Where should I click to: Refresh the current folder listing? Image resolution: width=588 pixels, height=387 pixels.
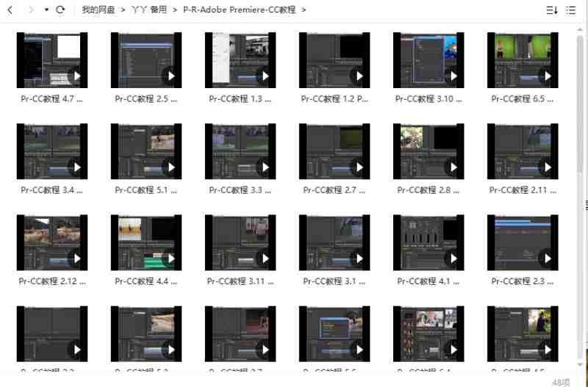(61, 10)
